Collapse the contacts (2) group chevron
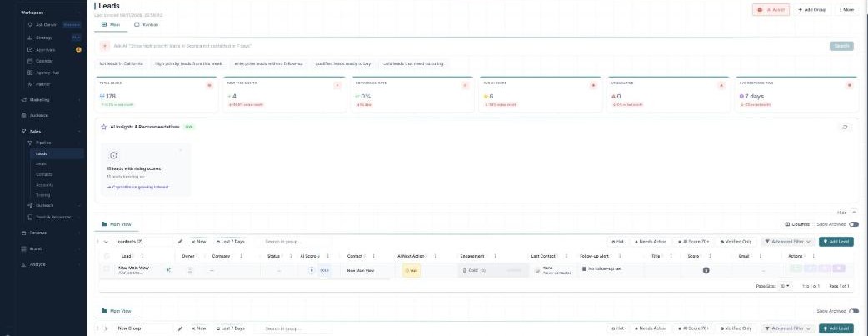868x336 pixels. tap(106, 242)
